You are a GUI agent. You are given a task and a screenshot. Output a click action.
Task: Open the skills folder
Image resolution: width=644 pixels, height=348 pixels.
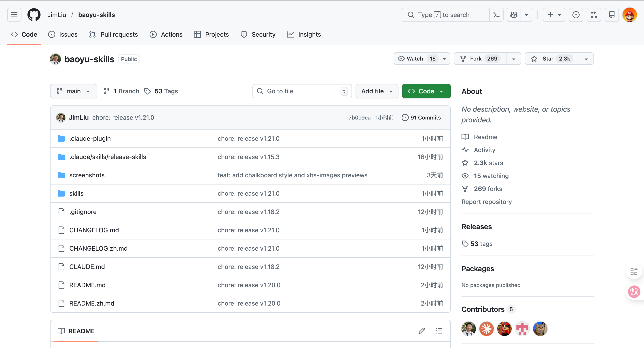[x=76, y=193]
